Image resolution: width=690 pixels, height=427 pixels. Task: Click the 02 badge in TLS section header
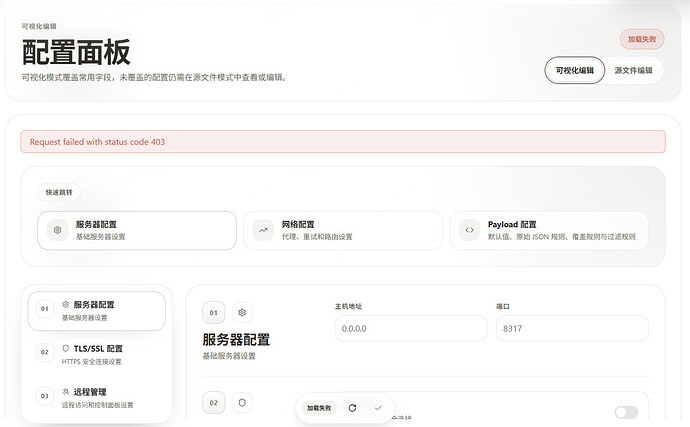coord(214,403)
